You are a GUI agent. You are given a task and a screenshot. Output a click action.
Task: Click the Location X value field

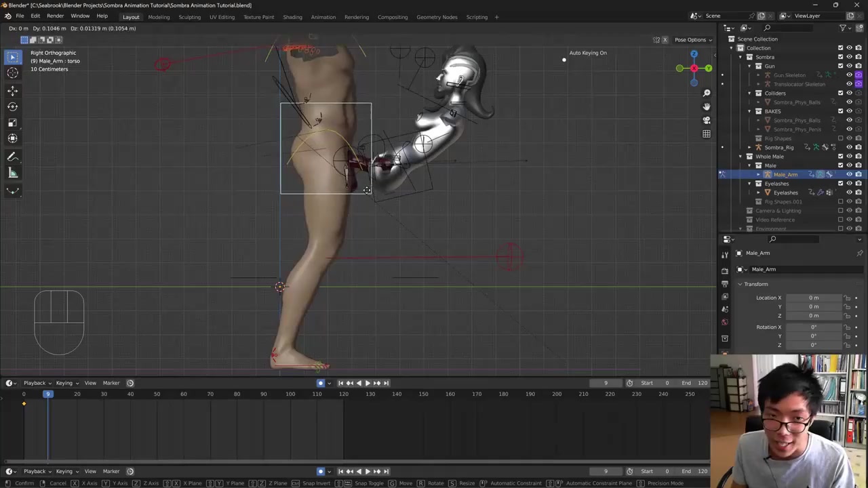coord(813,298)
